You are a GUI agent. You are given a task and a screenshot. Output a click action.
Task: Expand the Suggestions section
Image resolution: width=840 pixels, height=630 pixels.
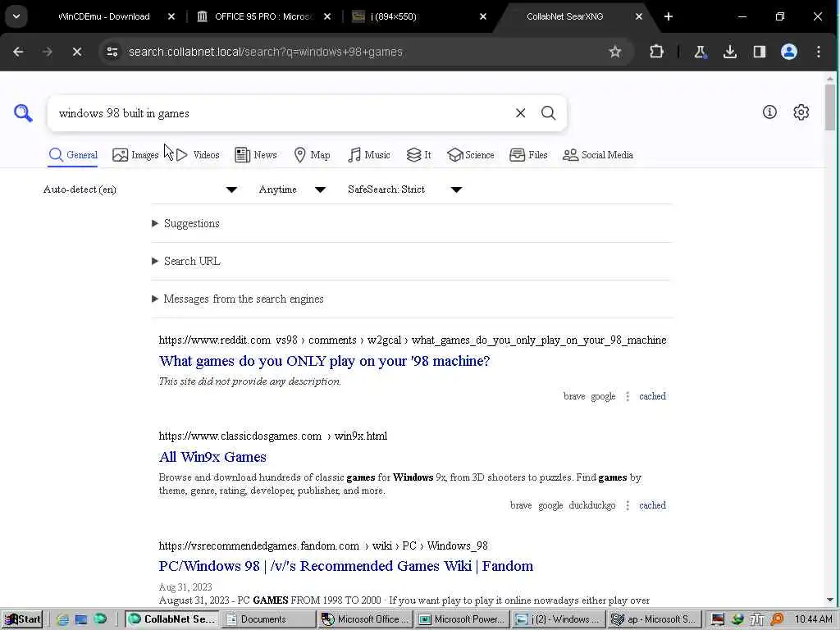pyautogui.click(x=186, y=223)
